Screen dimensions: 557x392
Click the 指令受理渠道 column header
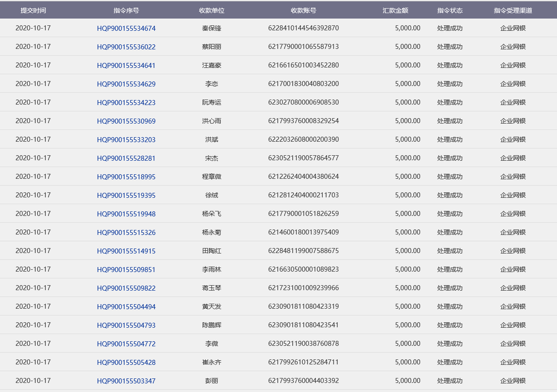[x=513, y=10]
